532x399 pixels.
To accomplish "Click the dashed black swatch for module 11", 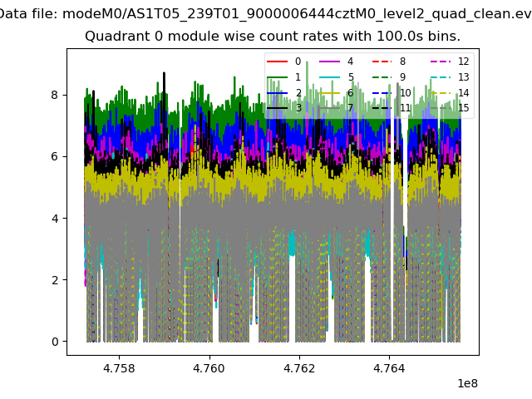I will pos(382,108).
